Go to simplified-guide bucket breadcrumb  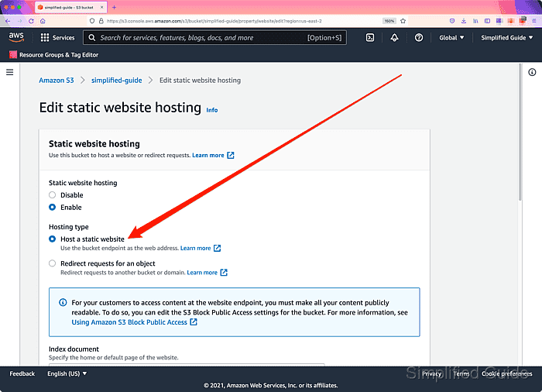[x=116, y=81]
